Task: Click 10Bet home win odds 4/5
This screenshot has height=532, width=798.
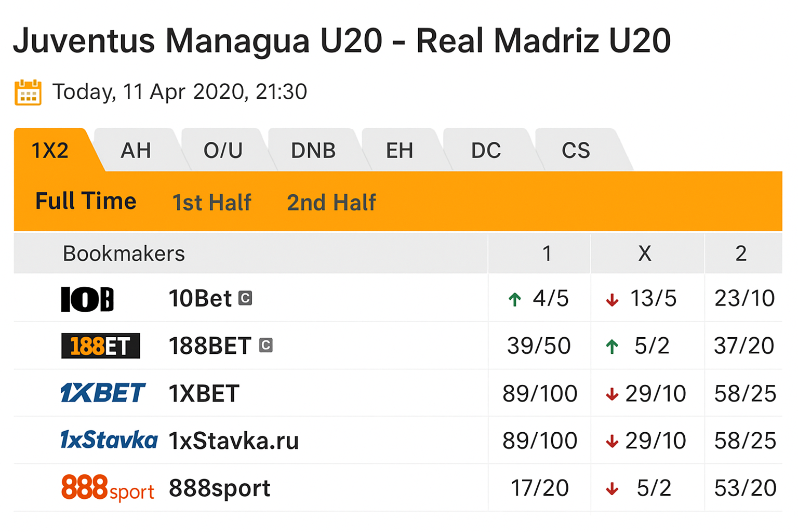Action: [x=550, y=299]
